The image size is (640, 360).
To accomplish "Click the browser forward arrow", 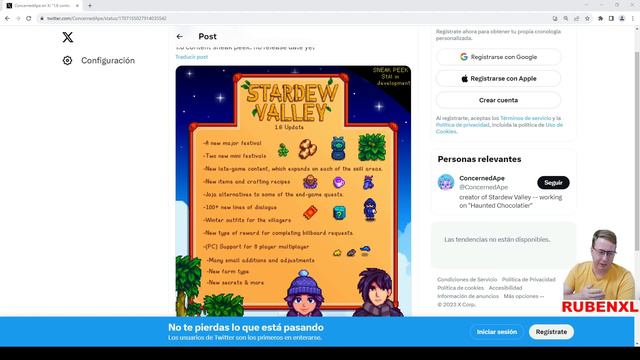I will 18,18.
